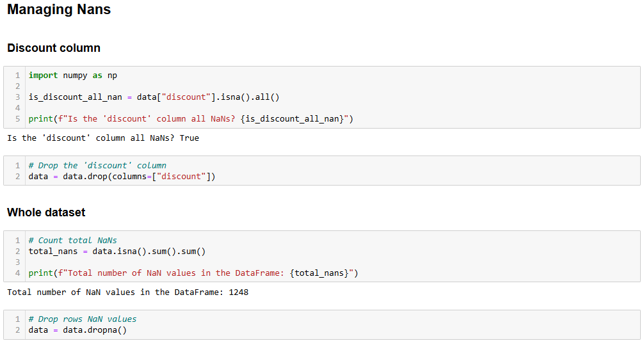Focus the total_nans assignment code line
Image resolution: width=644 pixels, height=343 pixels.
click(117, 251)
